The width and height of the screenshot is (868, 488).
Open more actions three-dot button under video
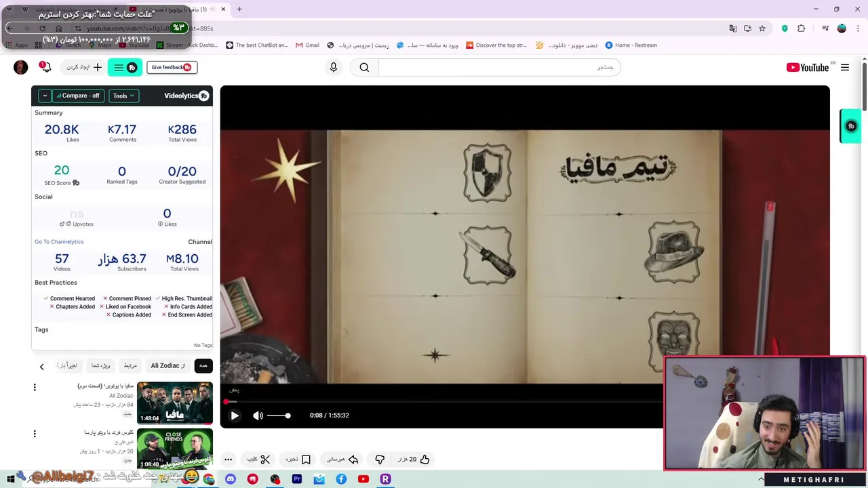pyautogui.click(x=229, y=460)
